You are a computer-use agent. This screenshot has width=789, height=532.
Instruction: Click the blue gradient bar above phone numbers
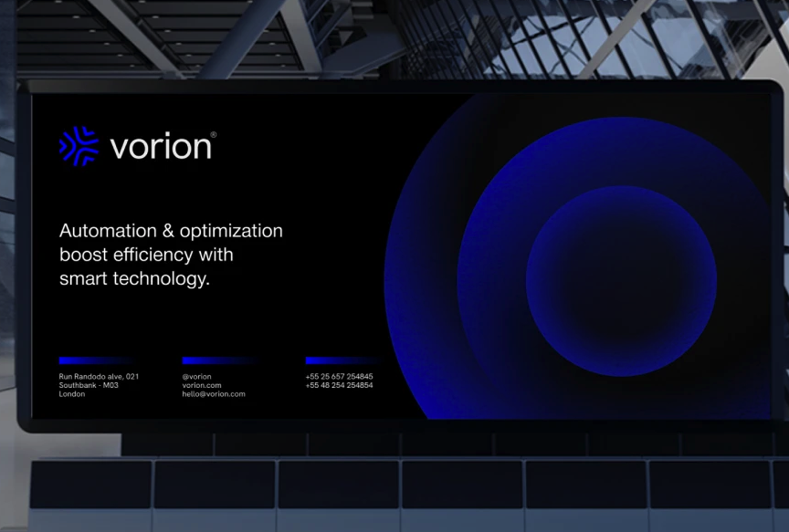click(343, 360)
